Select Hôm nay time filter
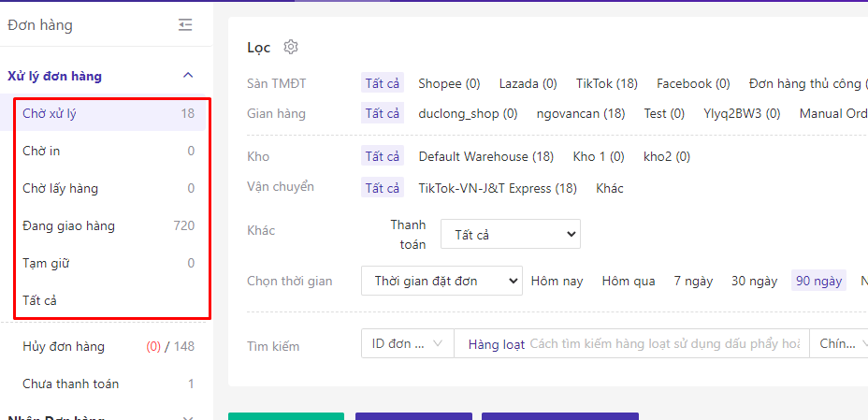The image size is (868, 420). [x=557, y=282]
